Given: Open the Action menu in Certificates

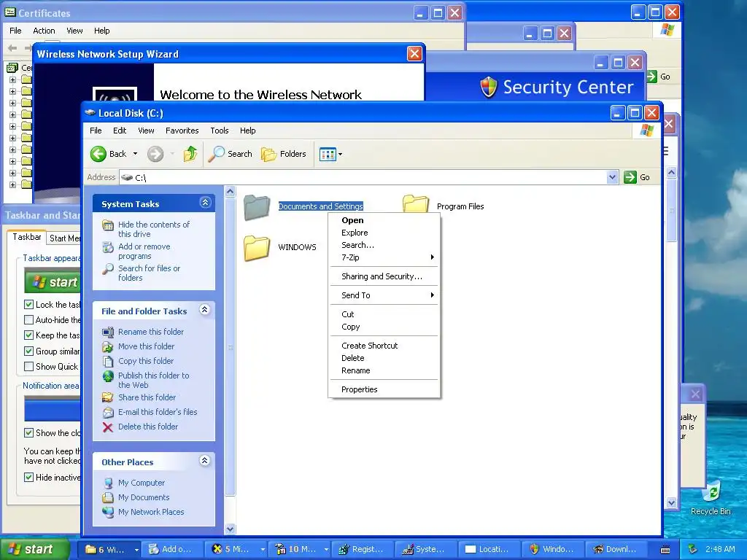Looking at the screenshot, I should pyautogui.click(x=44, y=31).
